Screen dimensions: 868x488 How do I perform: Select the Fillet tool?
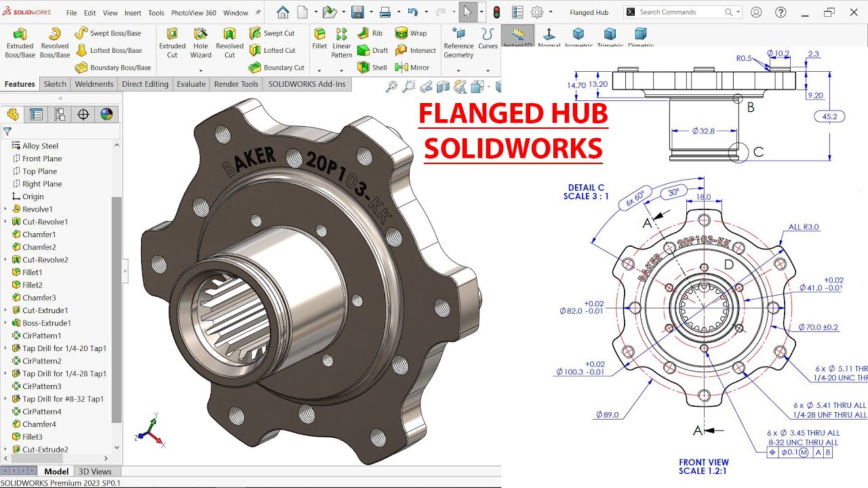[319, 39]
